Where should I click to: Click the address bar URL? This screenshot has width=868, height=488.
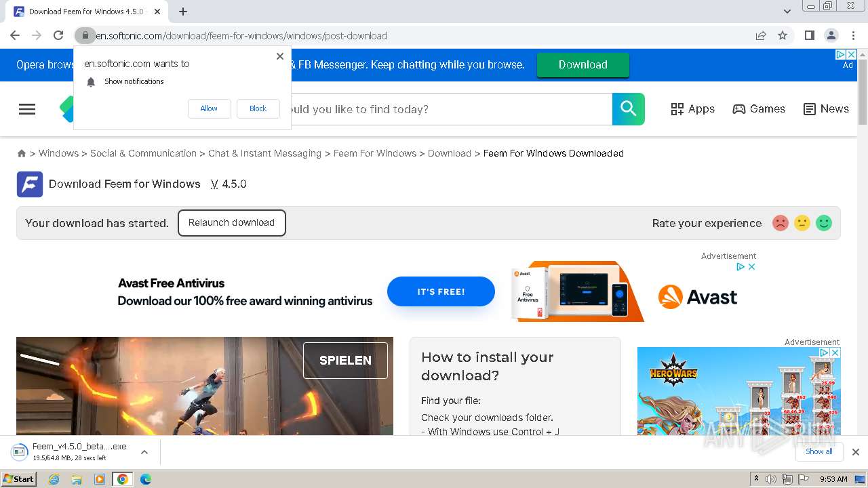click(x=241, y=36)
